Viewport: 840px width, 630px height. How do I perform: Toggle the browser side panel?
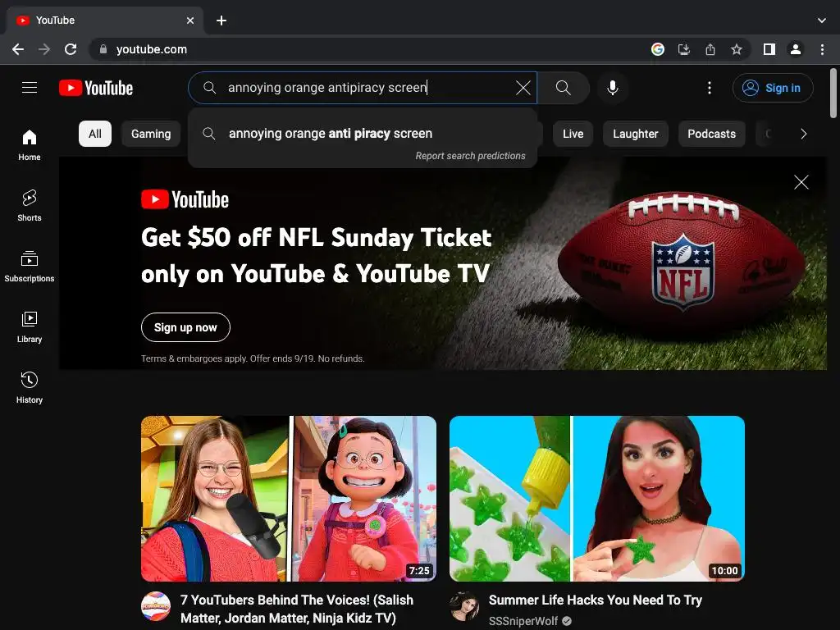pyautogui.click(x=769, y=49)
